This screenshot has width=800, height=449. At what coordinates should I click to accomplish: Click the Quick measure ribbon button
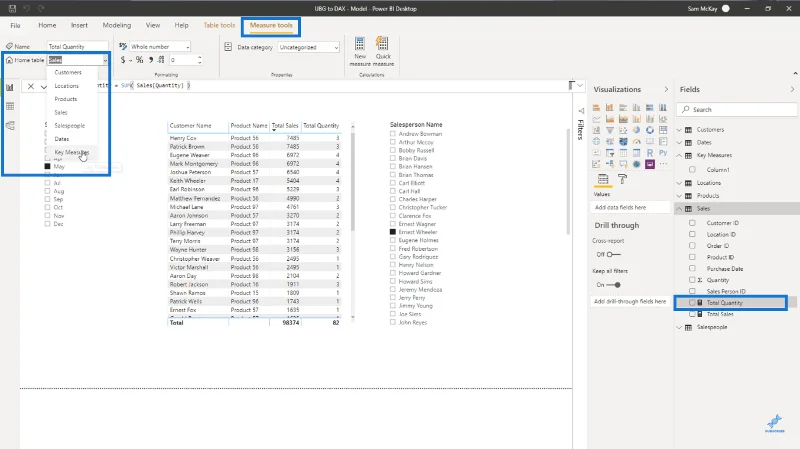[x=383, y=51]
